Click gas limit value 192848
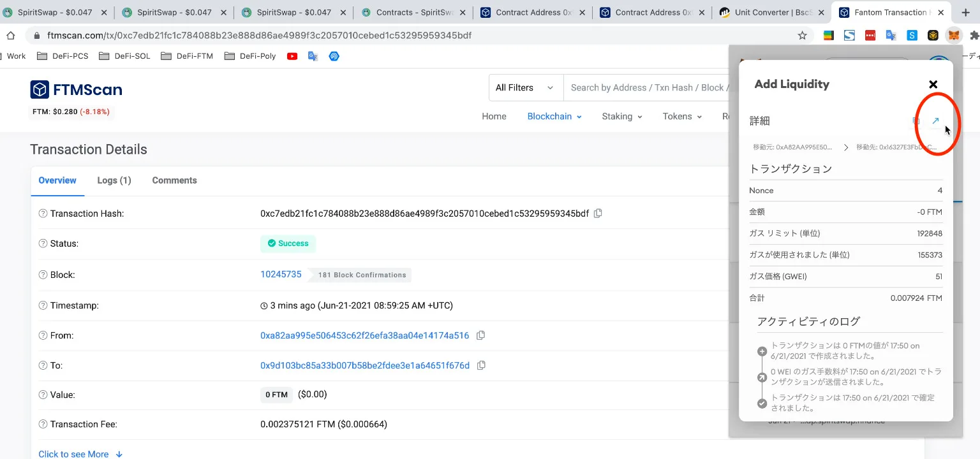The width and height of the screenshot is (980, 459). coord(930,233)
